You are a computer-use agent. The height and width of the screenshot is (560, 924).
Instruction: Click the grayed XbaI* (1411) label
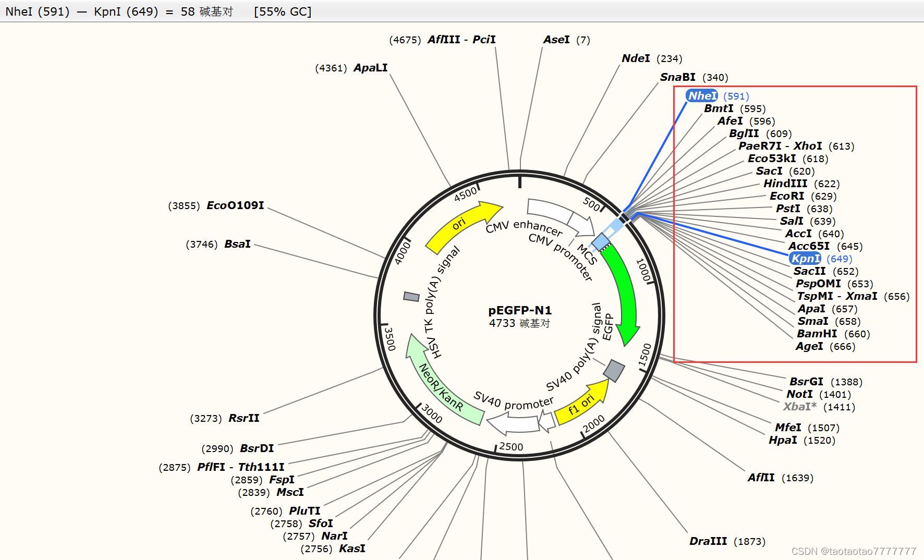pyautogui.click(x=819, y=407)
